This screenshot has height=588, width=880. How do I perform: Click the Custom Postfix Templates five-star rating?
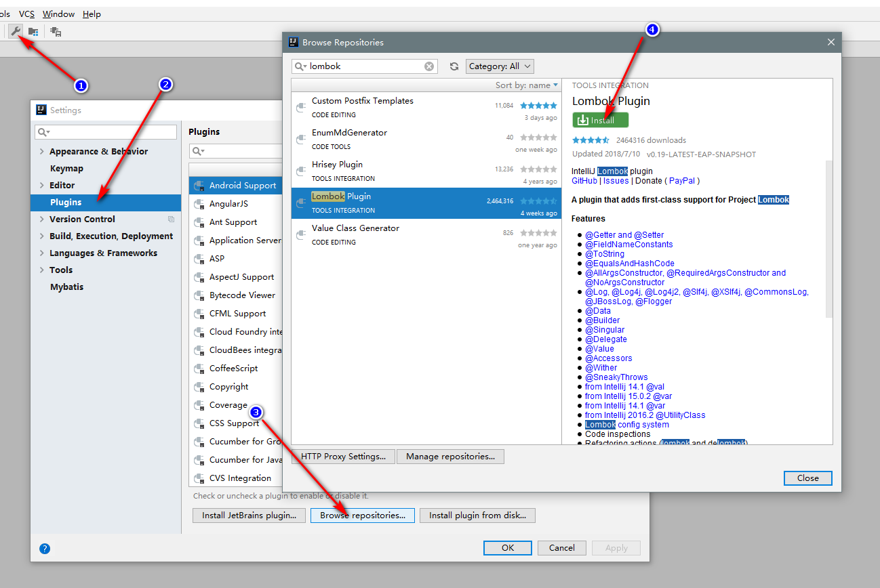[x=538, y=106]
